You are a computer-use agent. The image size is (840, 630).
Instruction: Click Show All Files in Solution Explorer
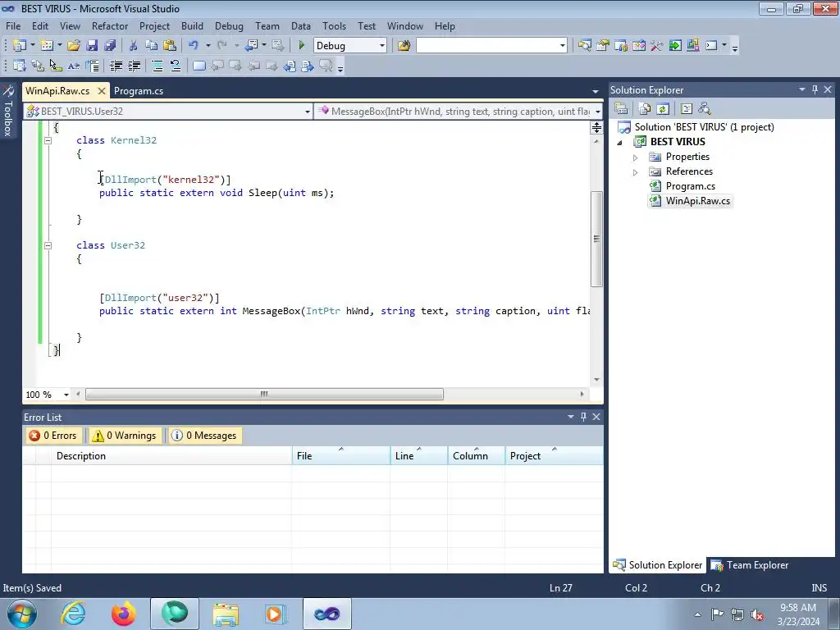(645, 109)
